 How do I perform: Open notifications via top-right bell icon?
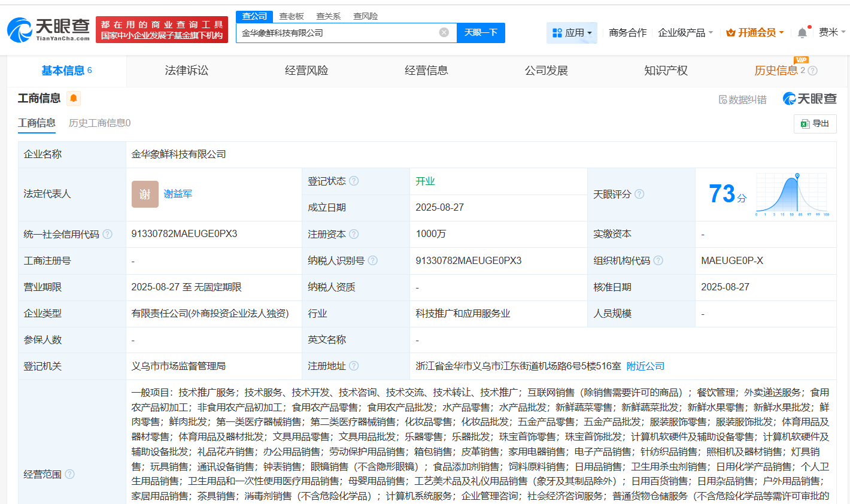pyautogui.click(x=802, y=32)
